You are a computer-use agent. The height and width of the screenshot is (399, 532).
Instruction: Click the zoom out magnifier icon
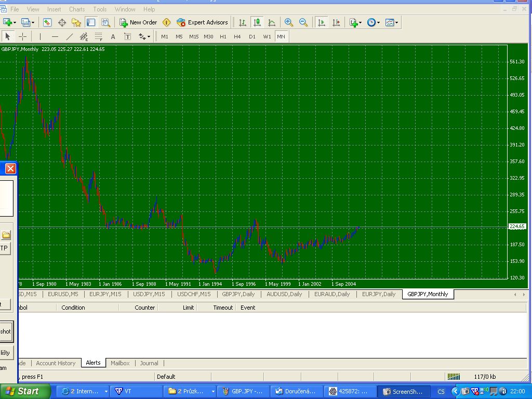(303, 22)
